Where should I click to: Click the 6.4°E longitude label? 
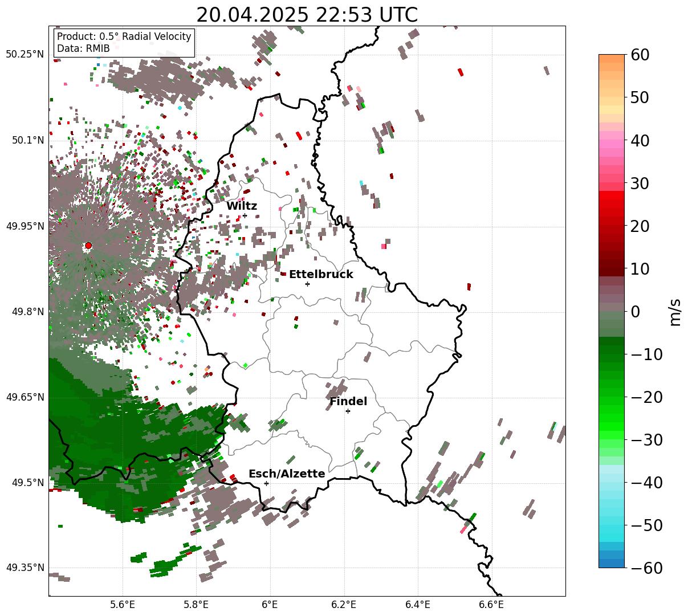pos(418,604)
